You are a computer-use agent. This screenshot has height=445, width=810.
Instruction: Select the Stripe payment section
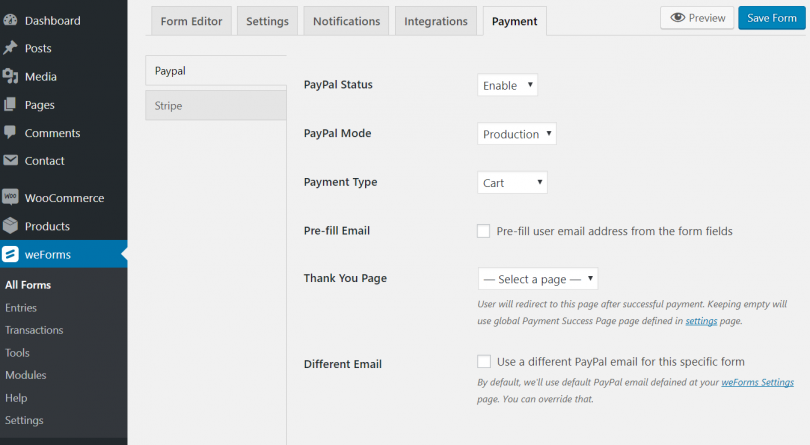(x=215, y=105)
